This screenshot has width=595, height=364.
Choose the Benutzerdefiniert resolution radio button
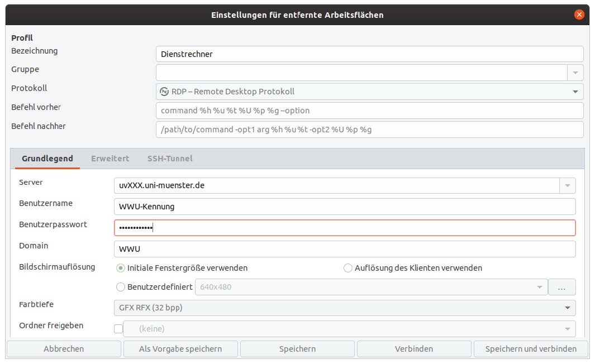pos(121,288)
